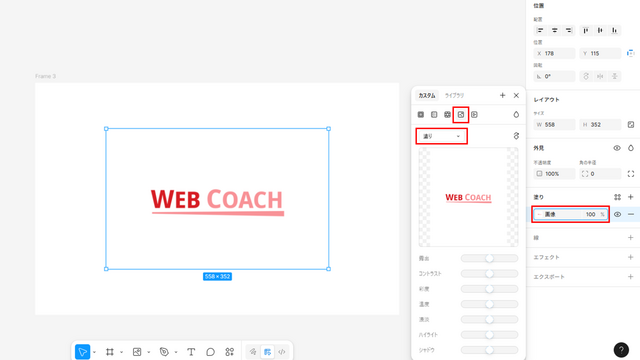Expand the shape tool dropdown arrow
The width and height of the screenshot is (640, 360).
(x=149, y=352)
